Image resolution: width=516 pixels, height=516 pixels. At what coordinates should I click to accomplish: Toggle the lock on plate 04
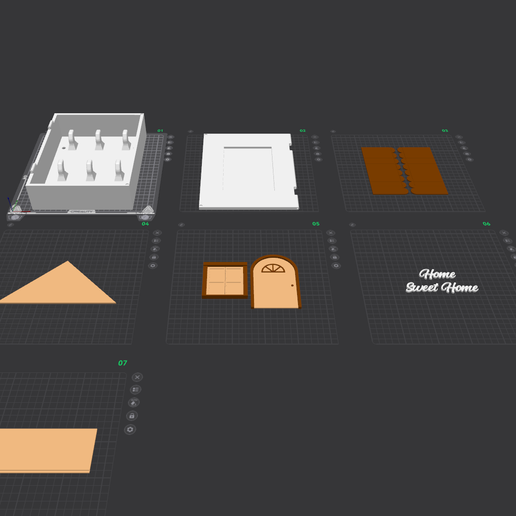(154, 257)
